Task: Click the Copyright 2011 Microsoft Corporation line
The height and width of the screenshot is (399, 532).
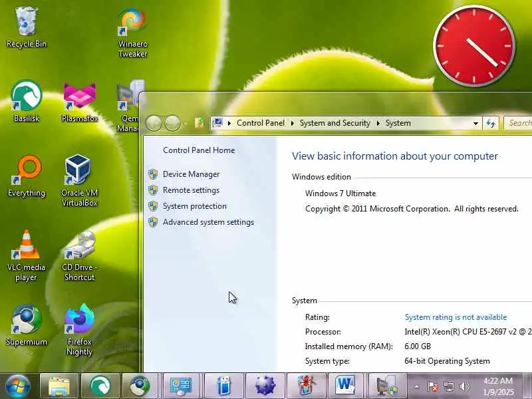Action: point(412,209)
